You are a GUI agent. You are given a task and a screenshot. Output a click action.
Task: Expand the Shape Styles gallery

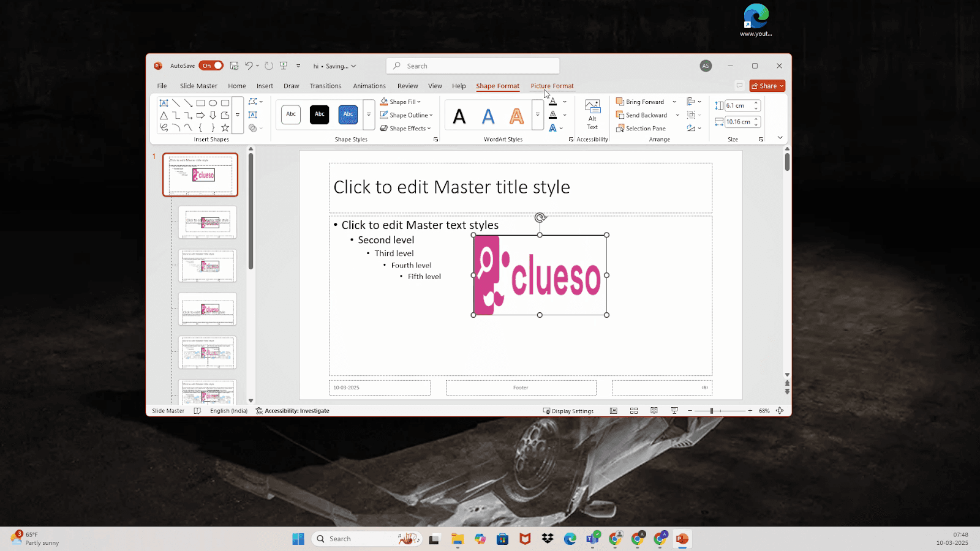tap(369, 114)
